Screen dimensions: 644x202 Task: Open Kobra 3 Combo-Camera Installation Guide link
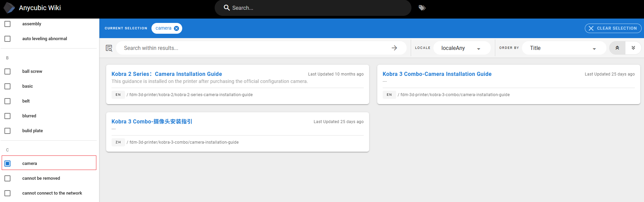coord(437,74)
